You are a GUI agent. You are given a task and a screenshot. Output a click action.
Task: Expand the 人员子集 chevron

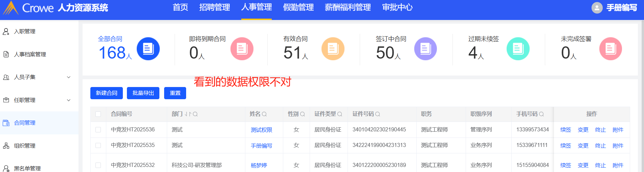coord(69,77)
